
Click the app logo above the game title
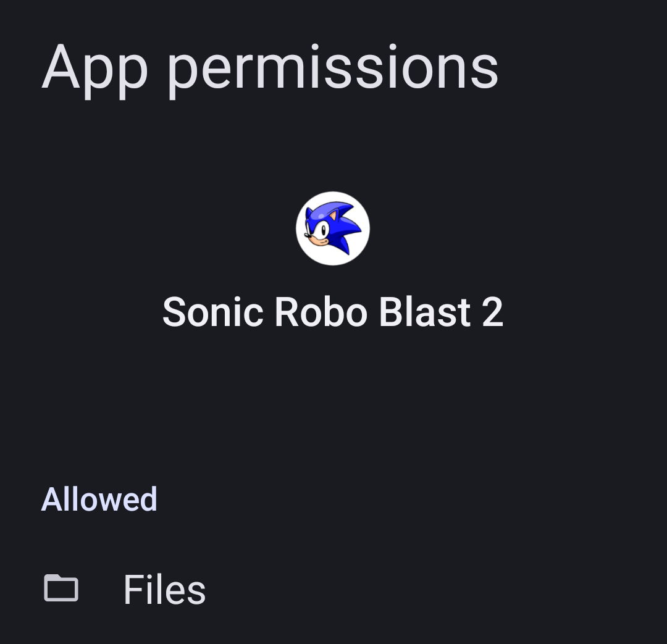tap(333, 228)
